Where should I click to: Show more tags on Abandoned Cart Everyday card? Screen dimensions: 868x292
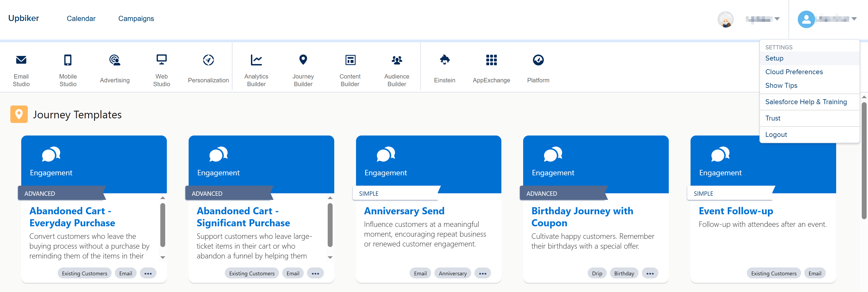pos(148,273)
